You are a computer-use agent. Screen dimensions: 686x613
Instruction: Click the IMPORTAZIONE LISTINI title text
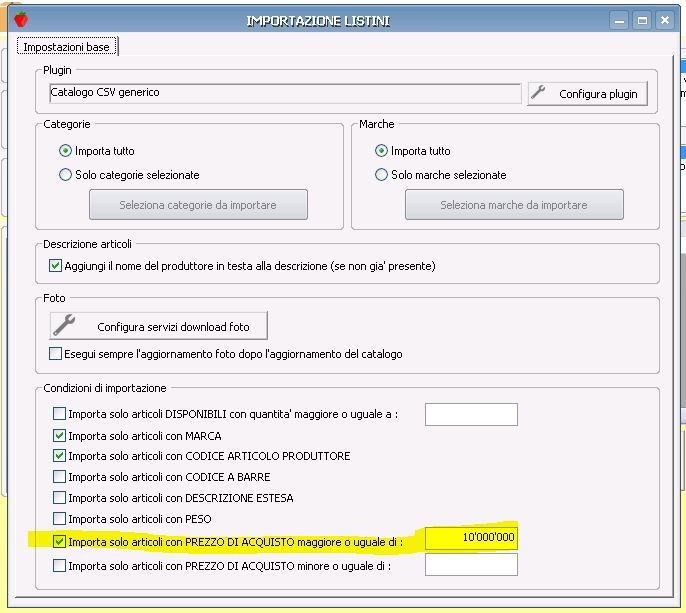point(318,21)
